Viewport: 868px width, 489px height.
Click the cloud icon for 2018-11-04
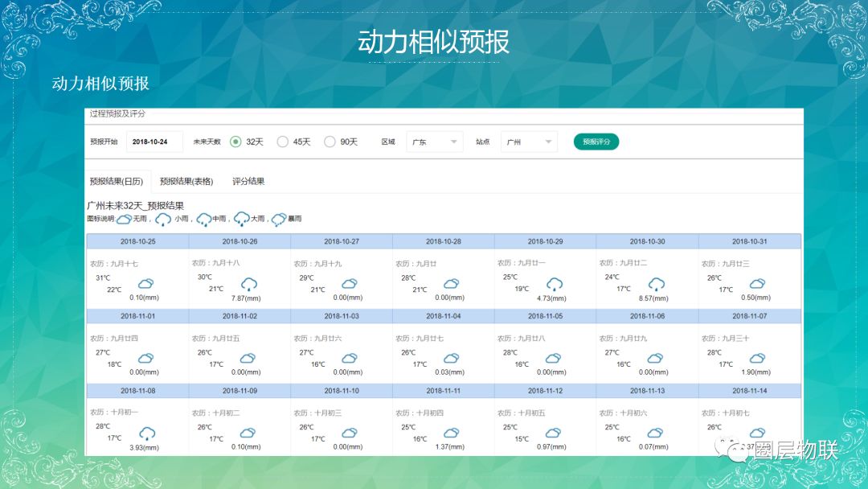452,358
